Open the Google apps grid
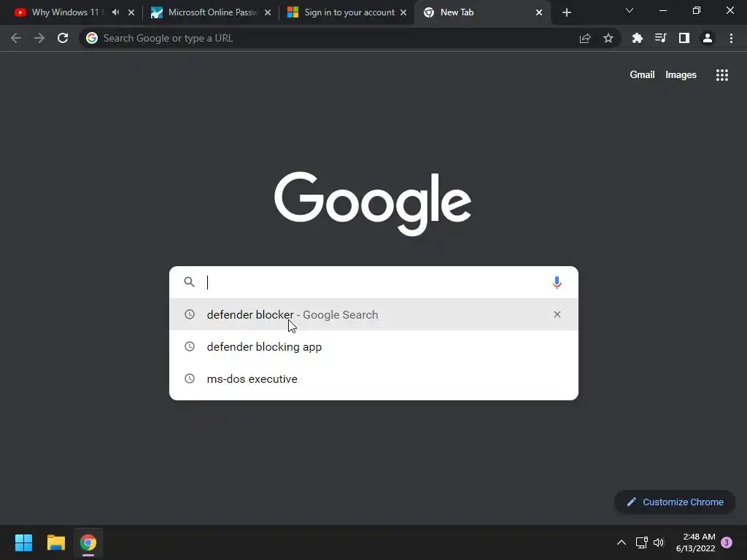Viewport: 747px width, 560px height. 722,75
